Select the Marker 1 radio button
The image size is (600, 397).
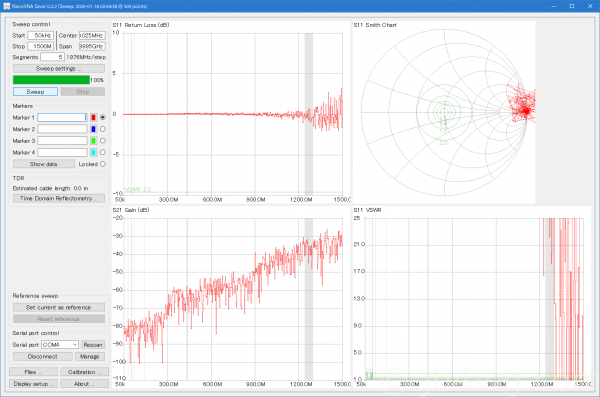tap(103, 118)
